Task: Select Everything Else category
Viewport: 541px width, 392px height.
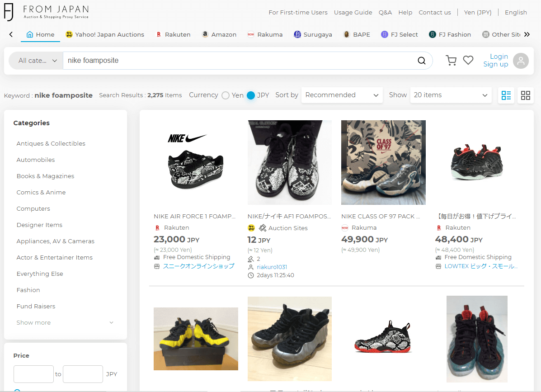Action: (x=40, y=274)
